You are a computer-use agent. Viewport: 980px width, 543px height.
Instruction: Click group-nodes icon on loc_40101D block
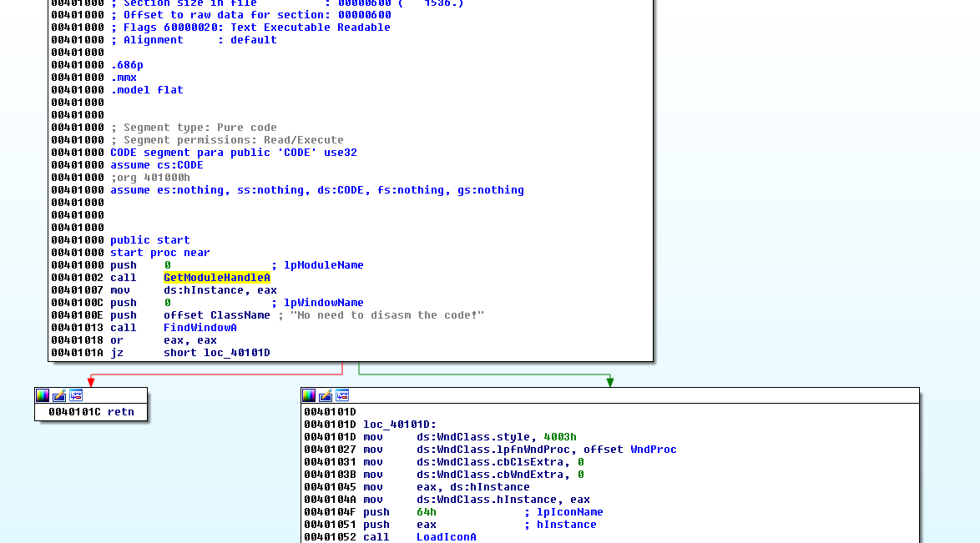click(x=342, y=395)
